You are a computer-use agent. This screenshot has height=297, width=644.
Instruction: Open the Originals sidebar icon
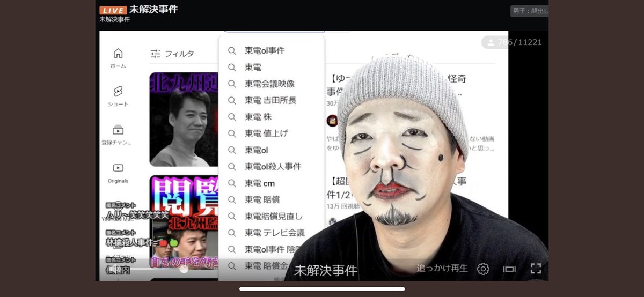pos(118,168)
